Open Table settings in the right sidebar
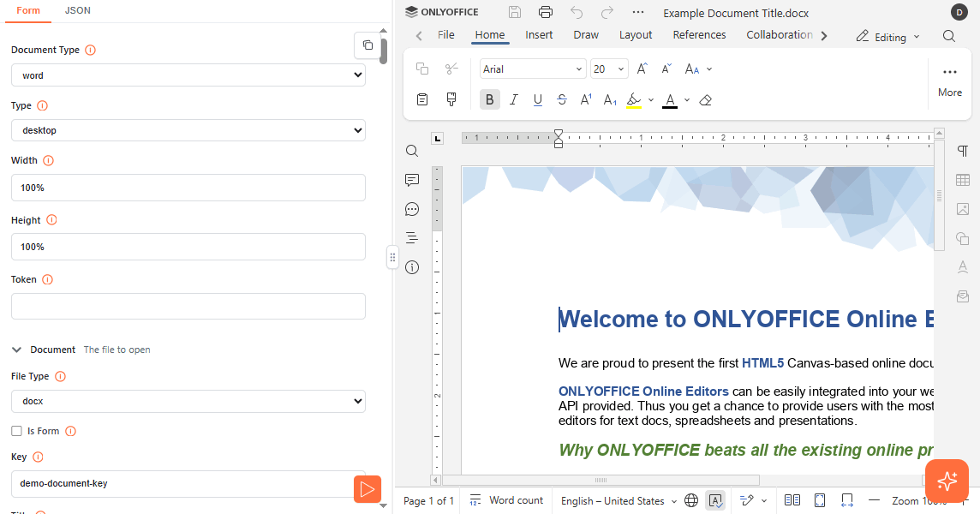This screenshot has height=514, width=980. click(963, 180)
